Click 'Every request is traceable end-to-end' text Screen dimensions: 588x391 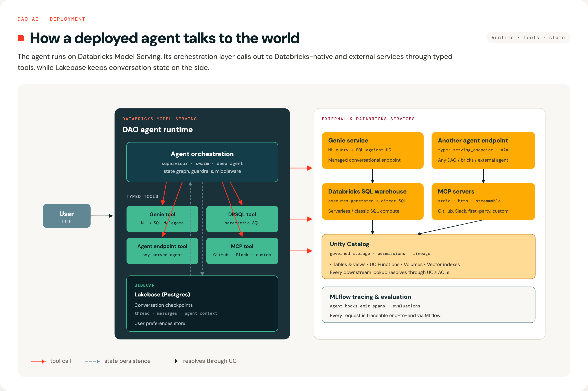[385, 316]
